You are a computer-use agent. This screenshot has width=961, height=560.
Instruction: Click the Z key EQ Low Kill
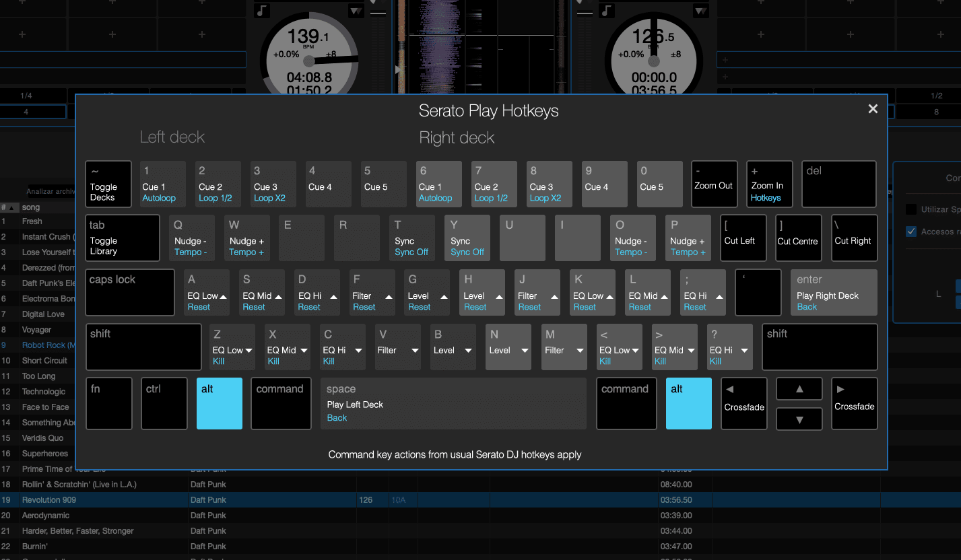pyautogui.click(x=232, y=347)
